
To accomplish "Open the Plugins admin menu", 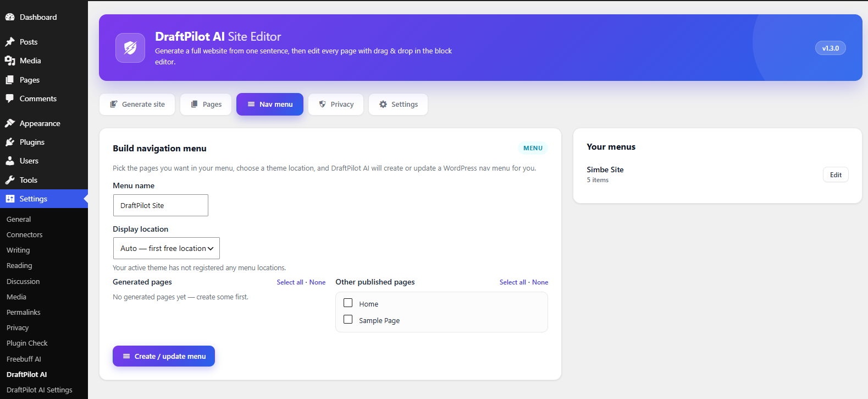I will (44, 142).
